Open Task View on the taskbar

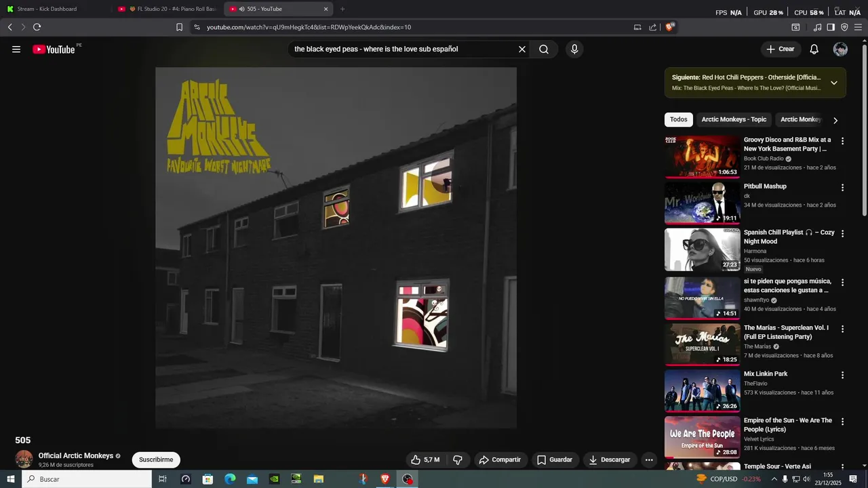[163, 479]
